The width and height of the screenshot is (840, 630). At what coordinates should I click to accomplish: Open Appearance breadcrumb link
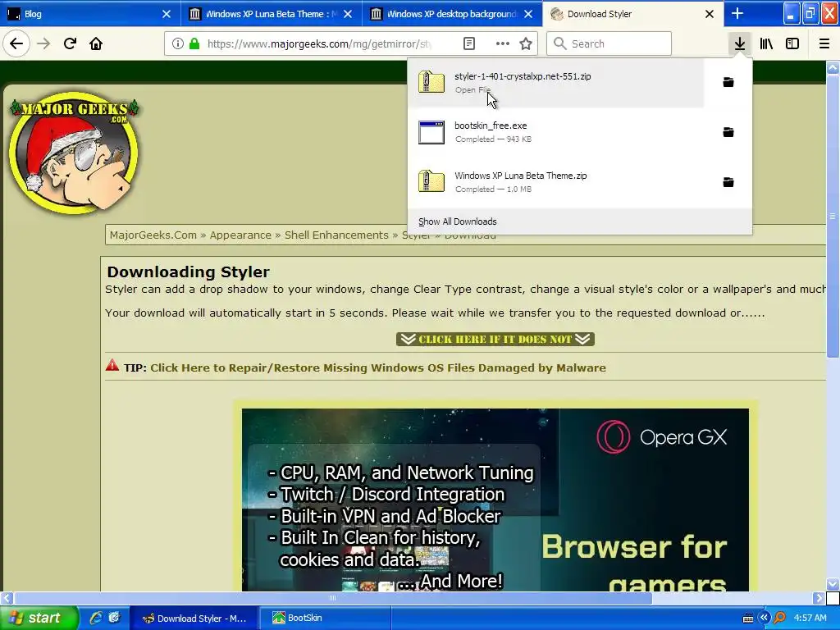point(240,235)
